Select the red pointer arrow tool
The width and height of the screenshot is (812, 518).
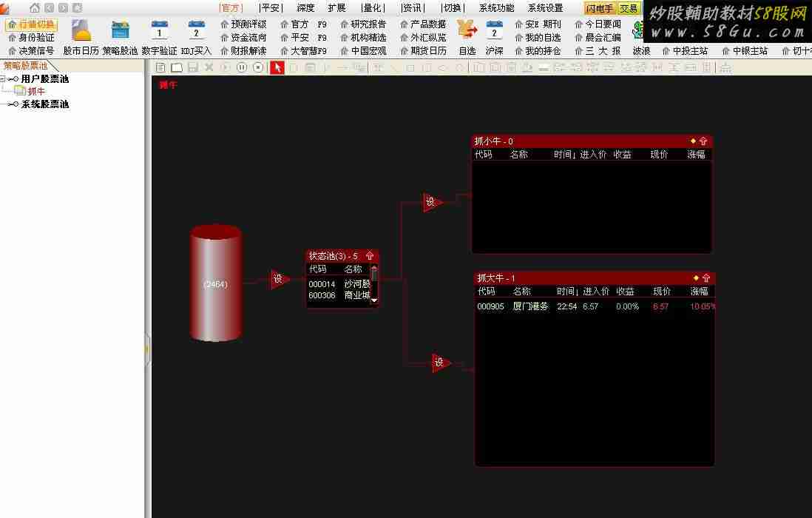pos(277,67)
